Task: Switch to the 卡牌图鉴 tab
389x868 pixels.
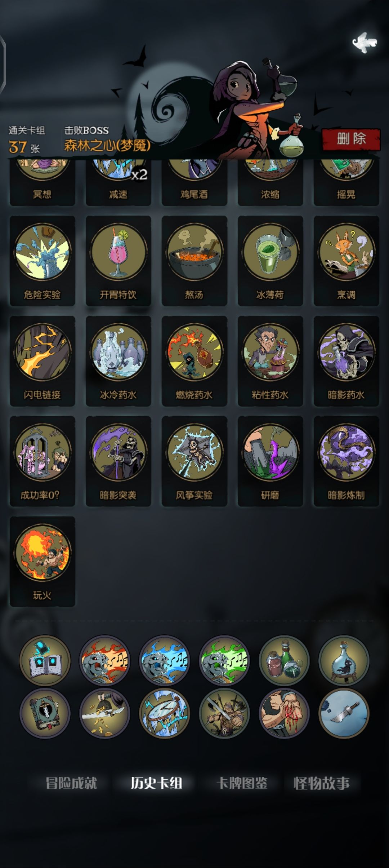Action: pos(242,783)
